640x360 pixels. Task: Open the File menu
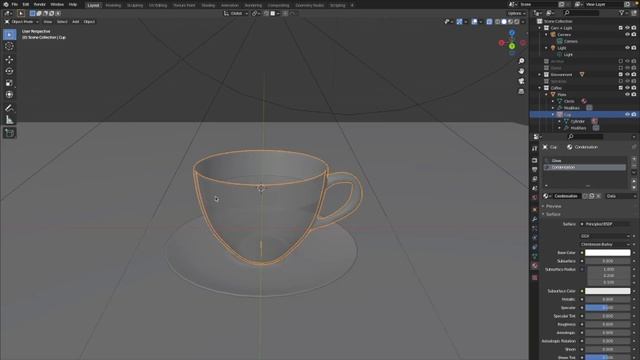click(x=15, y=4)
